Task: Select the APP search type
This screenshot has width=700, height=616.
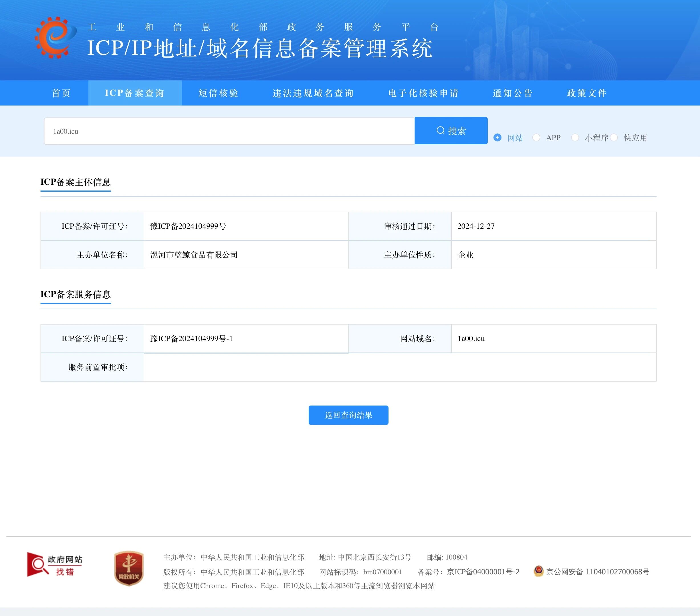Action: 536,138
